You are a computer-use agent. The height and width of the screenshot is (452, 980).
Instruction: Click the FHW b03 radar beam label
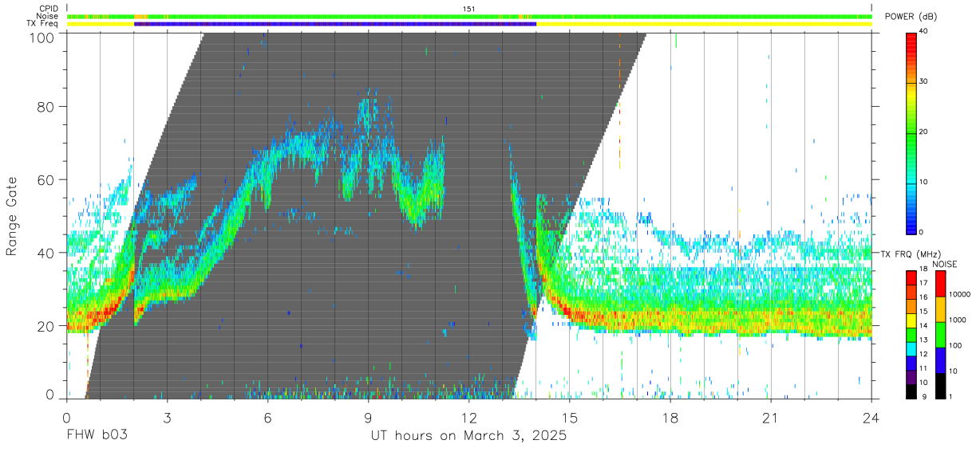[97, 435]
